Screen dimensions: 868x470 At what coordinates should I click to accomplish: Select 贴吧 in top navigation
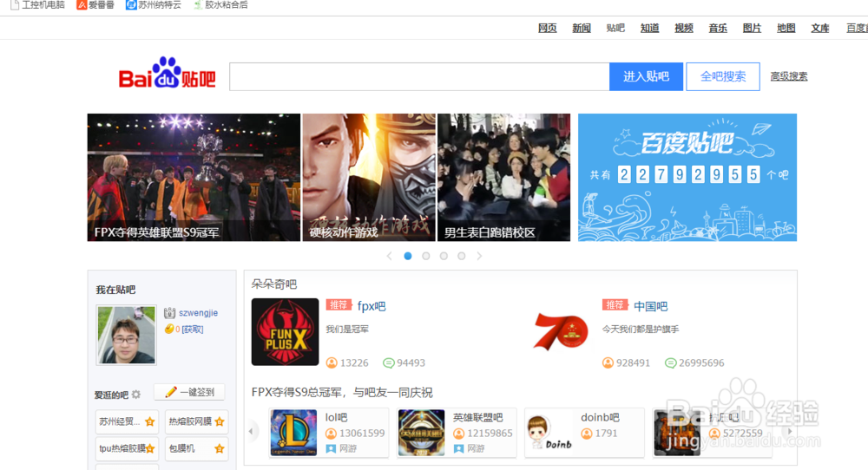[x=615, y=29]
